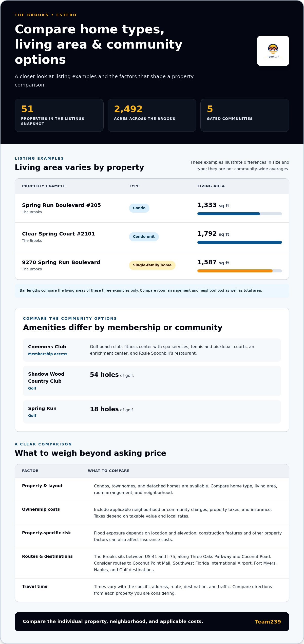Click the What to Compare column header
The height and width of the screenshot is (644, 304).
pyautogui.click(x=109, y=471)
